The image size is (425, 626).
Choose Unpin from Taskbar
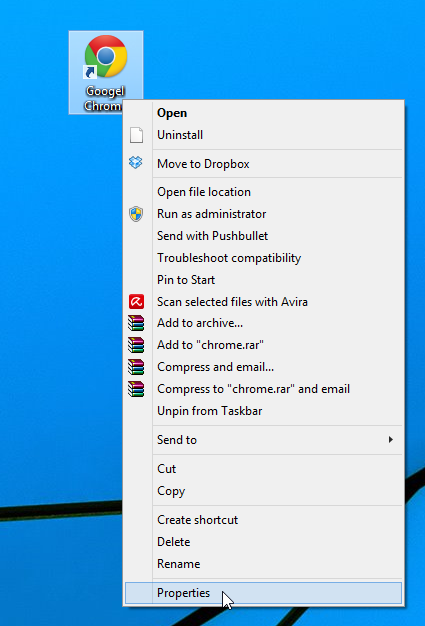click(263, 411)
